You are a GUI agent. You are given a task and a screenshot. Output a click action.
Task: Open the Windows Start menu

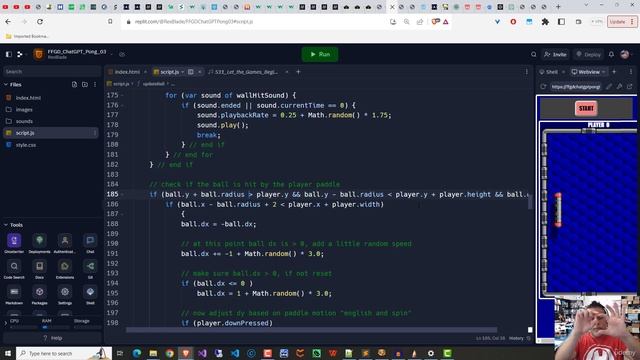click(8, 353)
